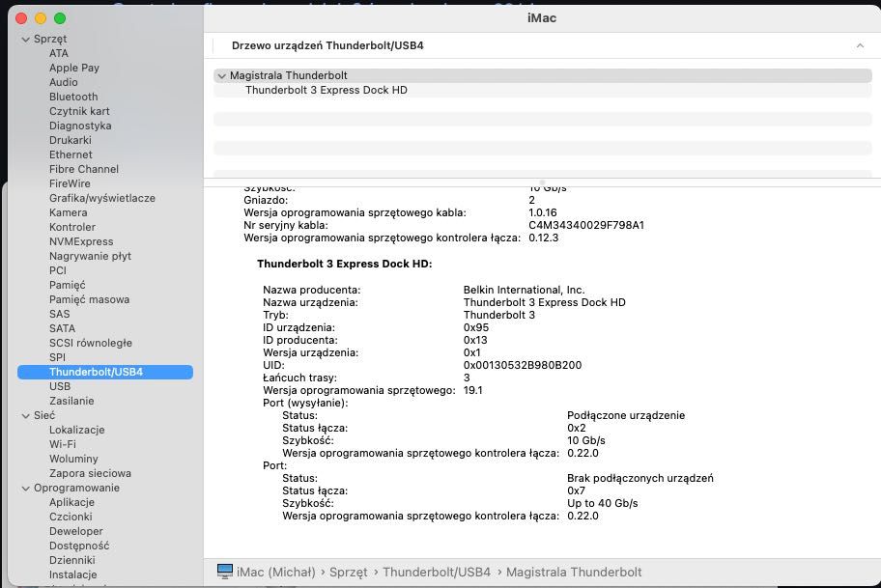Viewport: 881px width, 588px height.
Task: Select SATA in the sidebar
Action: click(63, 328)
